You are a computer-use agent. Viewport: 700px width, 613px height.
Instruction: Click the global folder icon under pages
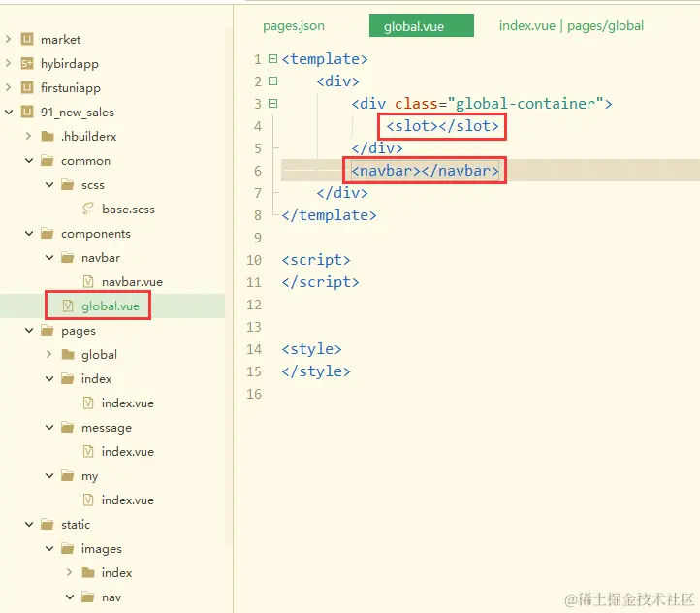tap(68, 354)
